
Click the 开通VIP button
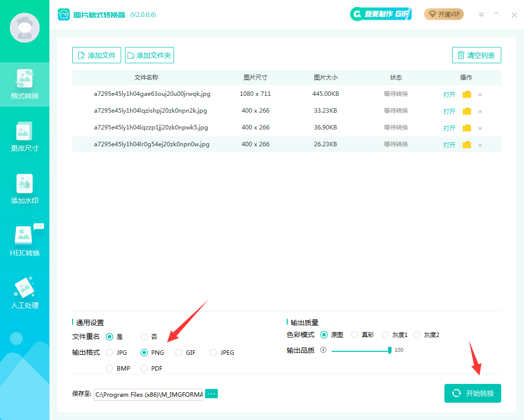point(444,14)
